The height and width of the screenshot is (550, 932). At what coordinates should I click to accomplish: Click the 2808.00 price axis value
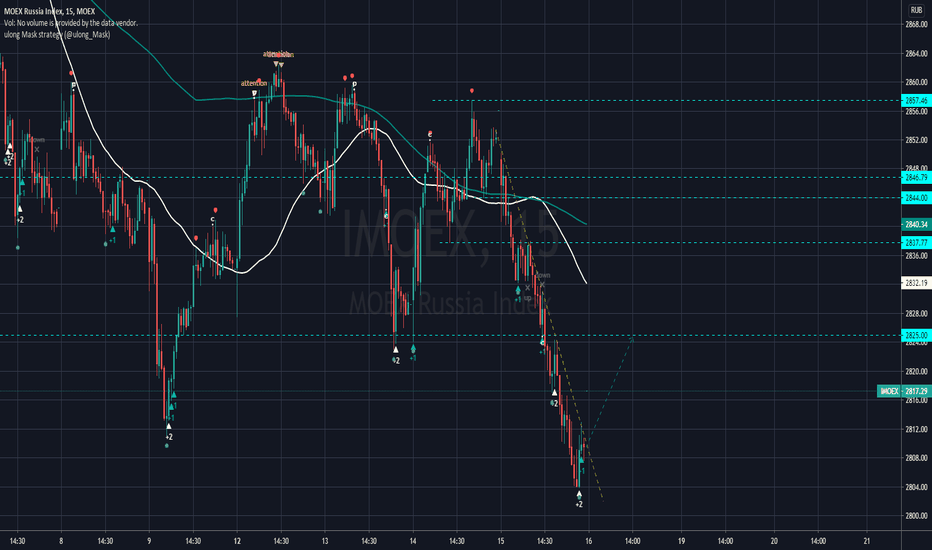[x=916, y=458]
